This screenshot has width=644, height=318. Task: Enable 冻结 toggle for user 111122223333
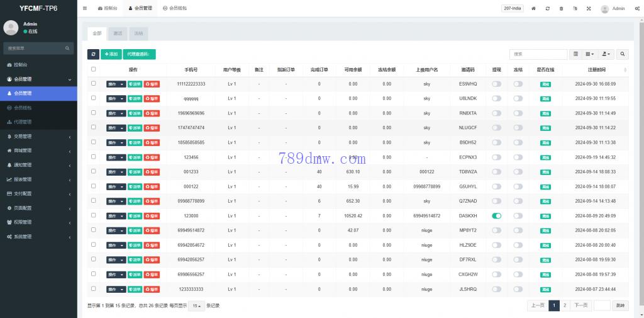coord(518,84)
